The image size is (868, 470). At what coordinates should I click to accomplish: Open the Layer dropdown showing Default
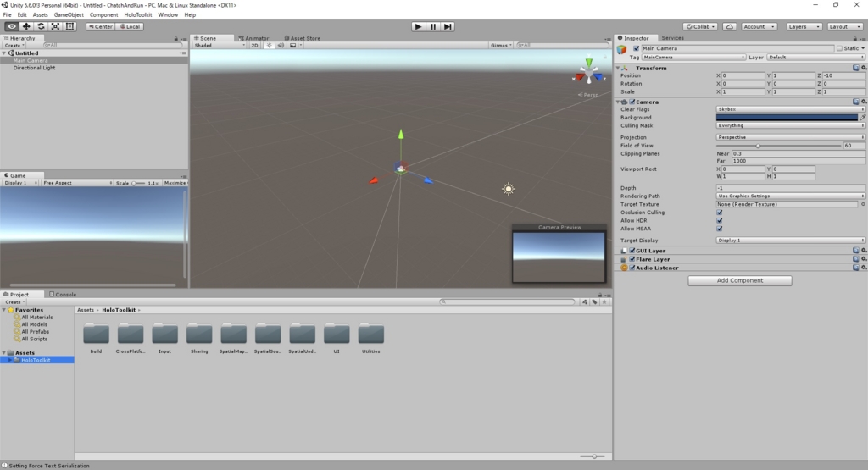815,58
